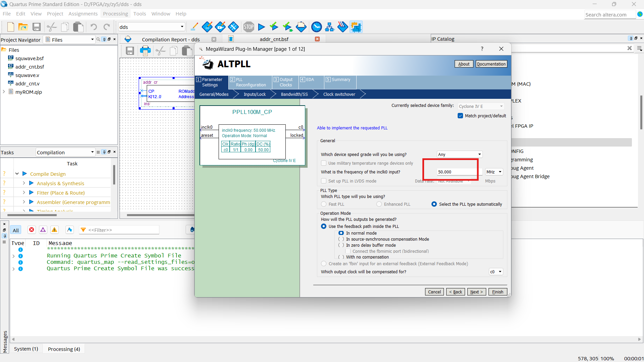This screenshot has width=644, height=362.
Task: Show errors filter in Messages panel
Action: [32, 230]
